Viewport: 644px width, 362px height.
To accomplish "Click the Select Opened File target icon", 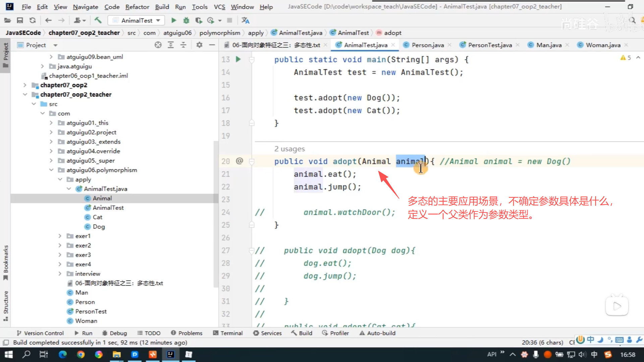I will (x=158, y=45).
